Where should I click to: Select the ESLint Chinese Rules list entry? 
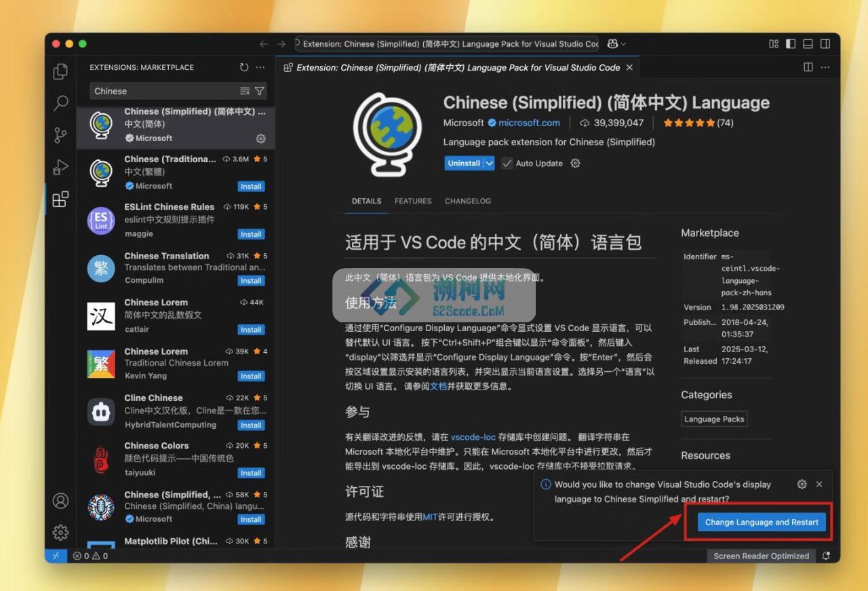pyautogui.click(x=176, y=221)
